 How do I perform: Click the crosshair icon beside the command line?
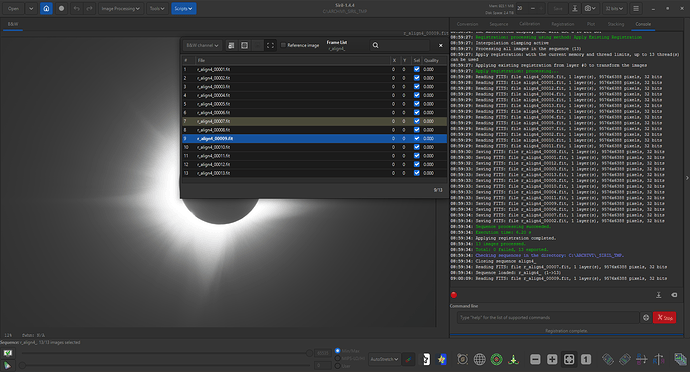point(646,317)
